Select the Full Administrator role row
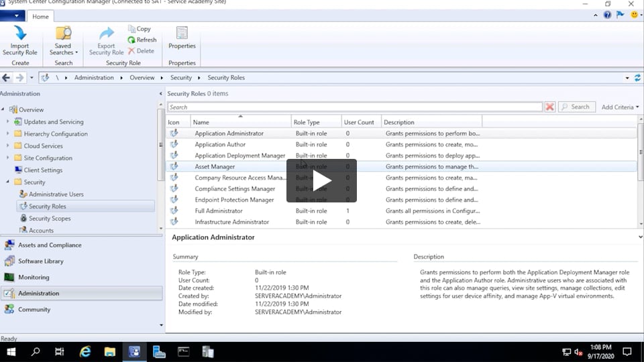 pyautogui.click(x=219, y=211)
